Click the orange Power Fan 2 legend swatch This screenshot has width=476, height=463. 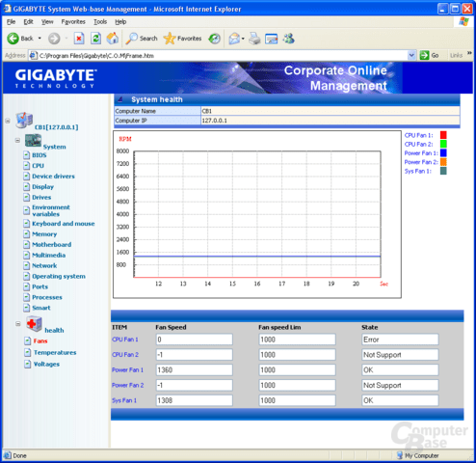tap(443, 162)
